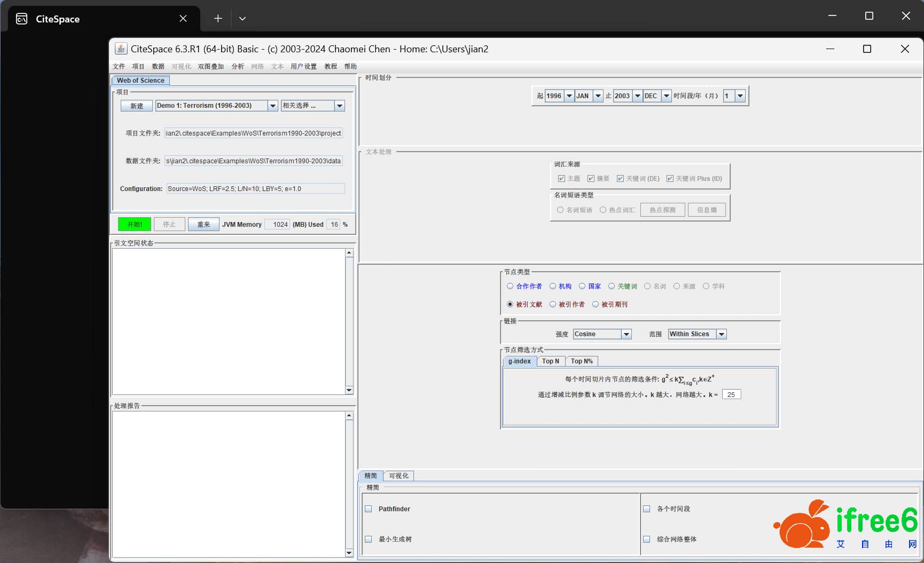This screenshot has width=924, height=563.
Task: Click the terminal icon in the CiteSpace tab
Action: 22,19
